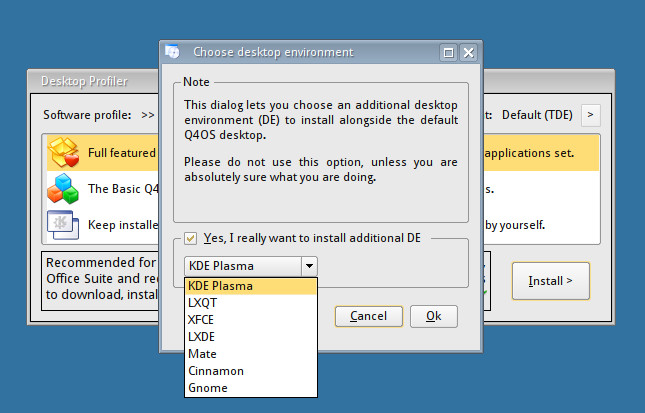Viewport: 645px width, 413px height.
Task: Select 'Keep installe' profile row
Action: [x=123, y=225]
